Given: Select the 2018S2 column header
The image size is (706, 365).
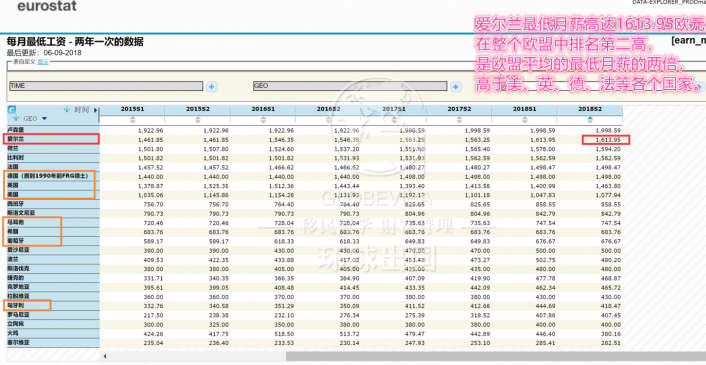Looking at the screenshot, I should (590, 110).
